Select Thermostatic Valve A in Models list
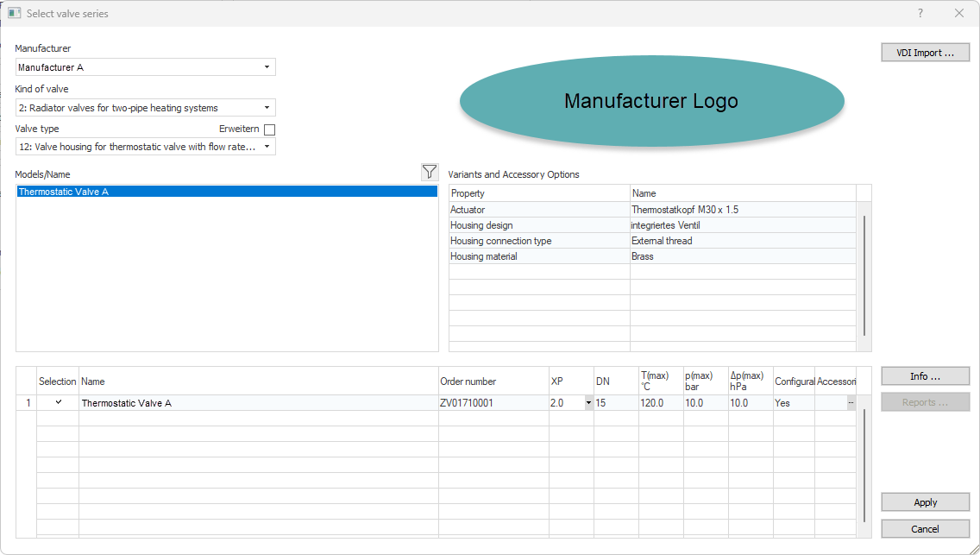The height and width of the screenshot is (555, 980). tap(227, 192)
